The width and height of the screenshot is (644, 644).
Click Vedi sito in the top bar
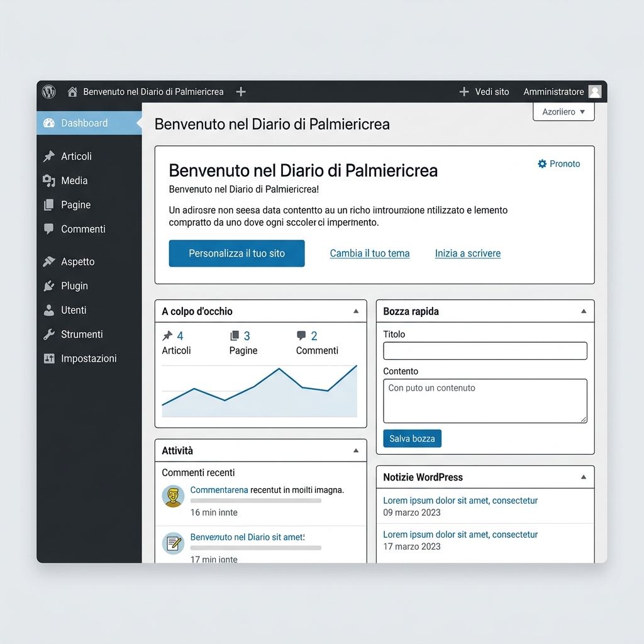491,92
